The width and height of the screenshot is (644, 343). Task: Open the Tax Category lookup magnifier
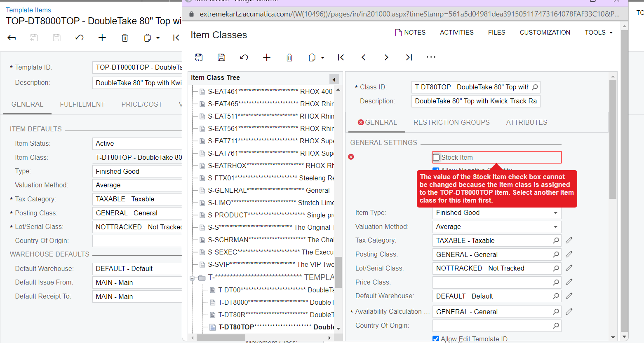pyautogui.click(x=556, y=240)
